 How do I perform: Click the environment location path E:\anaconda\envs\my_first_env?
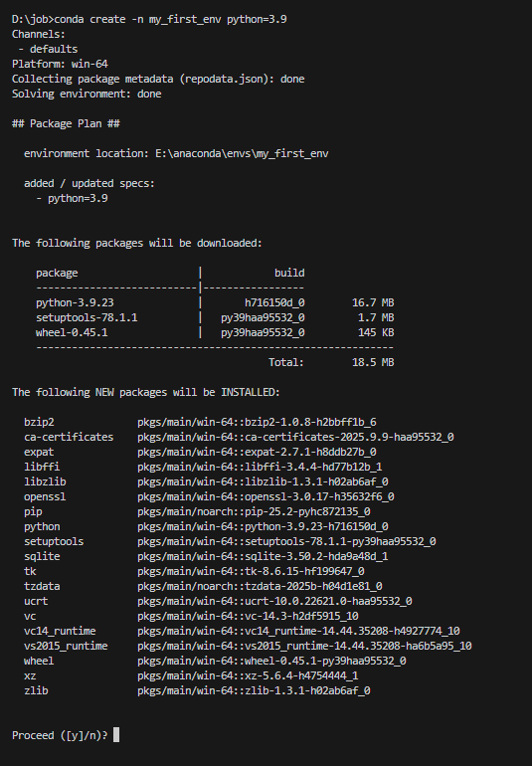click(x=242, y=154)
